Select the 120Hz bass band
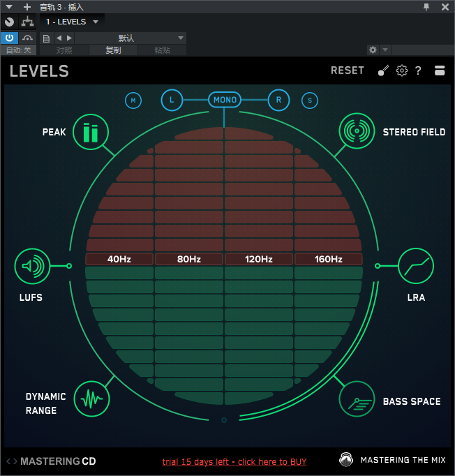This screenshot has width=455, height=476. (x=259, y=259)
